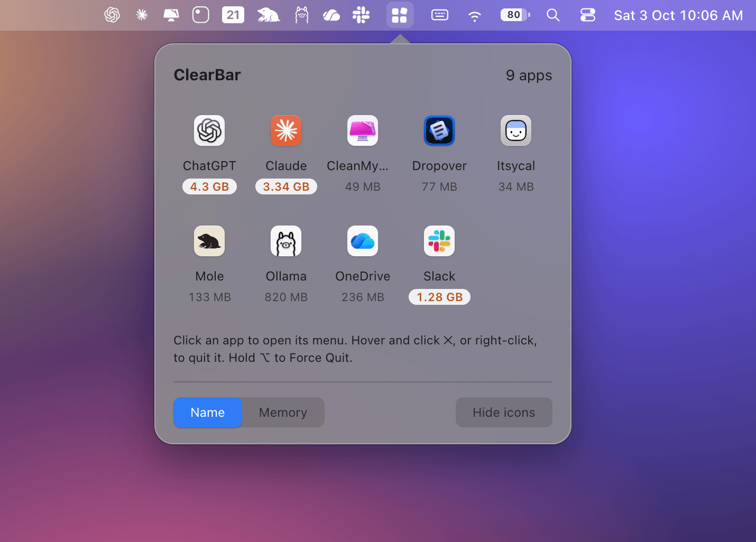Click the date and time in menu bar

tap(678, 15)
